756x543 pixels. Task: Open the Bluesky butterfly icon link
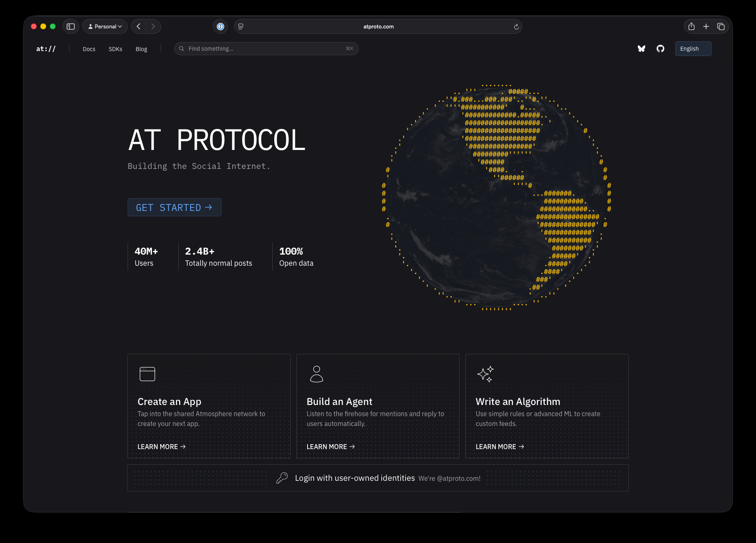[x=641, y=49]
